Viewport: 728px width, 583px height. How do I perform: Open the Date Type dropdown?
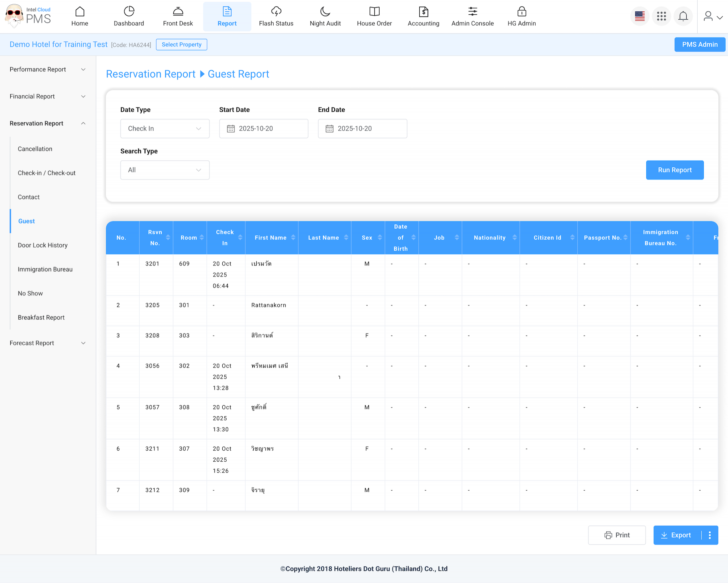(x=165, y=128)
